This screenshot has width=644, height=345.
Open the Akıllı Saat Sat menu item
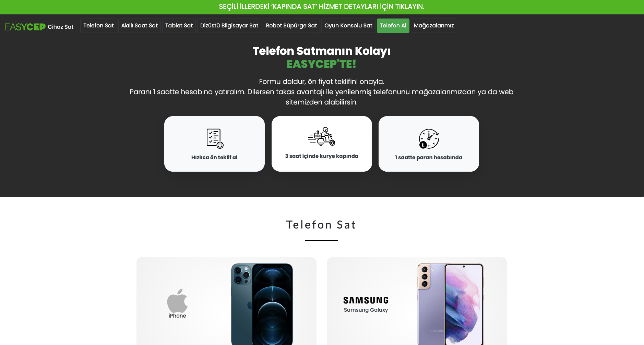click(140, 26)
